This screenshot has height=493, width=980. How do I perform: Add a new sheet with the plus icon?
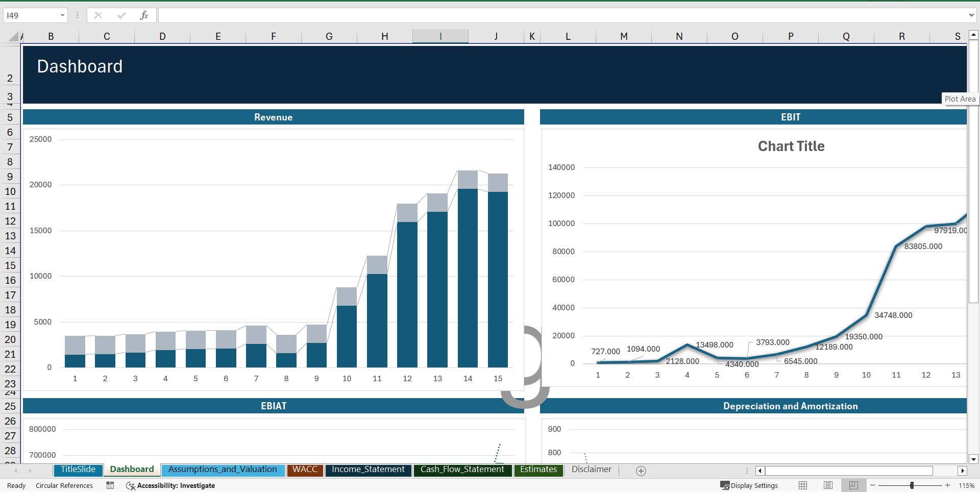click(x=641, y=471)
